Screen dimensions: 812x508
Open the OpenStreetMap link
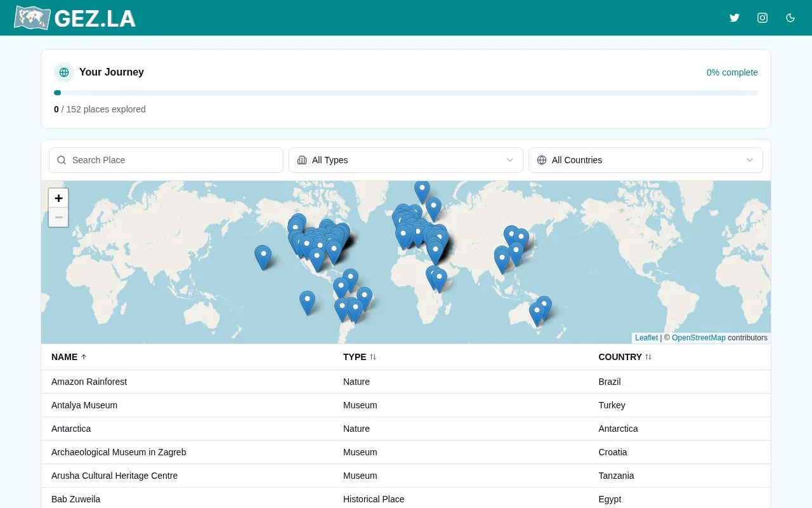[698, 338]
